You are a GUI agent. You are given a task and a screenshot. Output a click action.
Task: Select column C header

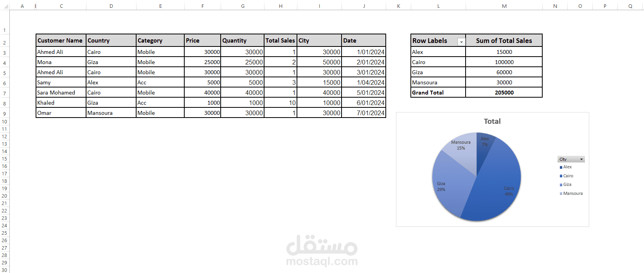coord(61,6)
